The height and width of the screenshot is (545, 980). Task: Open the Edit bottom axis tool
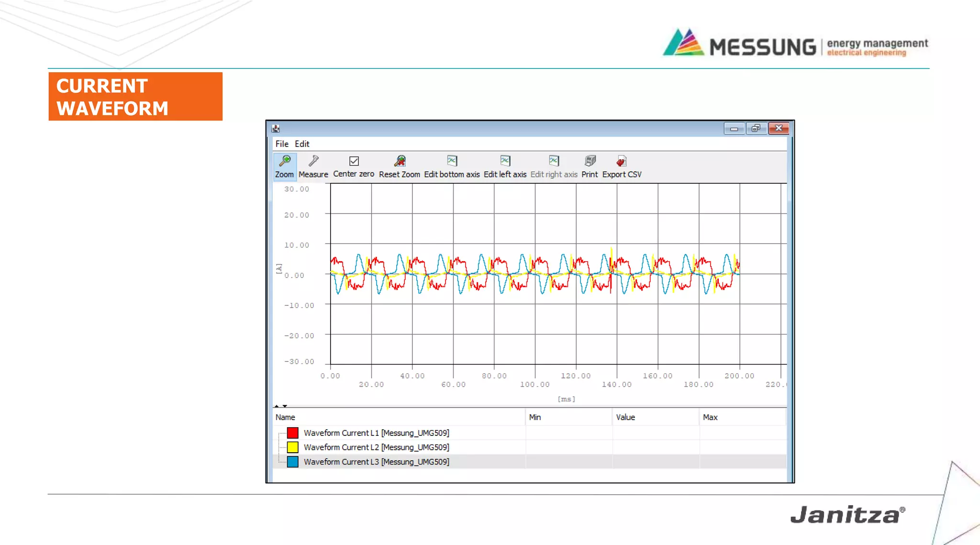[452, 161]
